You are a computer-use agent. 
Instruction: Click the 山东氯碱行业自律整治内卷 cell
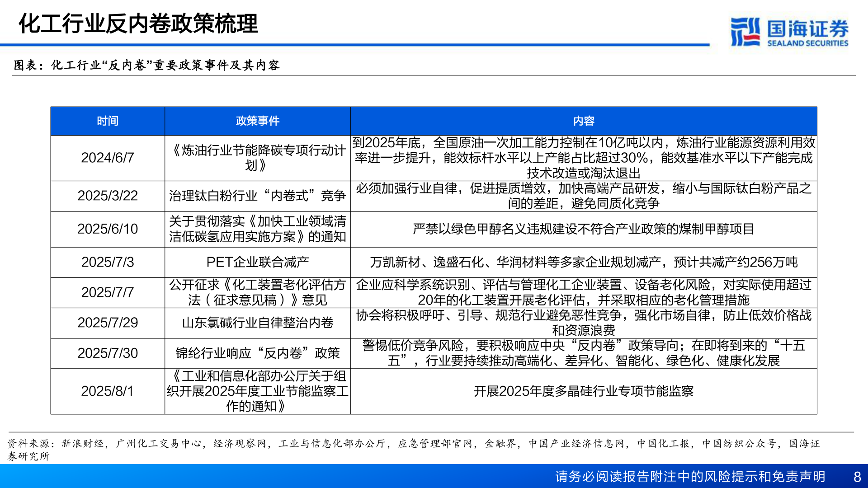click(258, 323)
